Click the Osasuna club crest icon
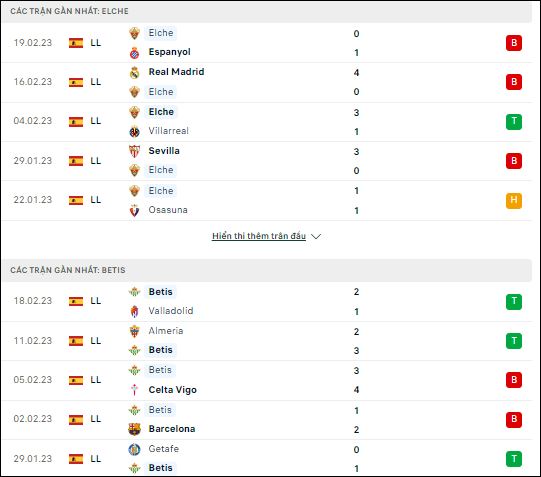Image resolution: width=541 pixels, height=477 pixels. point(134,210)
